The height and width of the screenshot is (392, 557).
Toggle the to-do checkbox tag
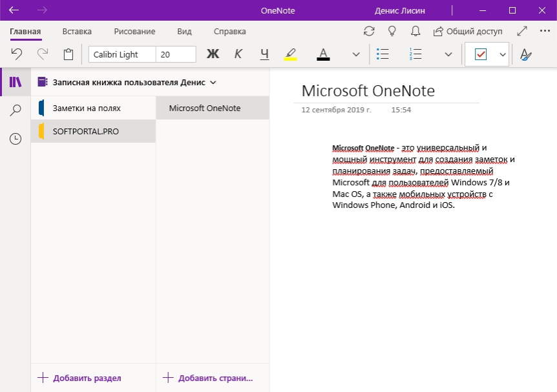coord(480,55)
